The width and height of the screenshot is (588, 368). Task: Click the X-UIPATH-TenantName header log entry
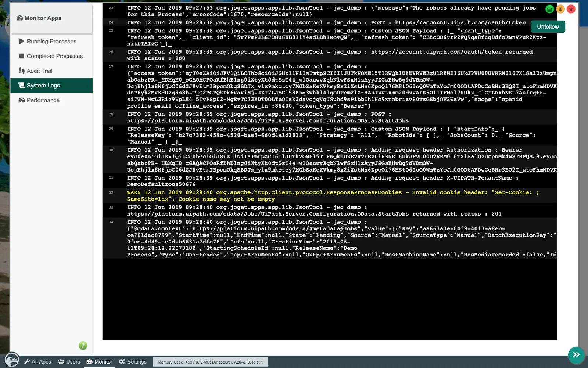coord(330,181)
